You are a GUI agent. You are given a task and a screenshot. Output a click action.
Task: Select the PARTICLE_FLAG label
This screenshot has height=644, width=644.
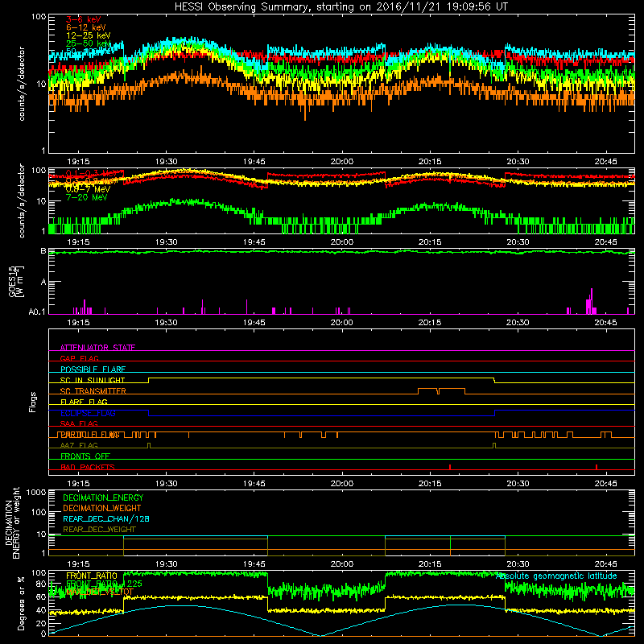(x=90, y=435)
